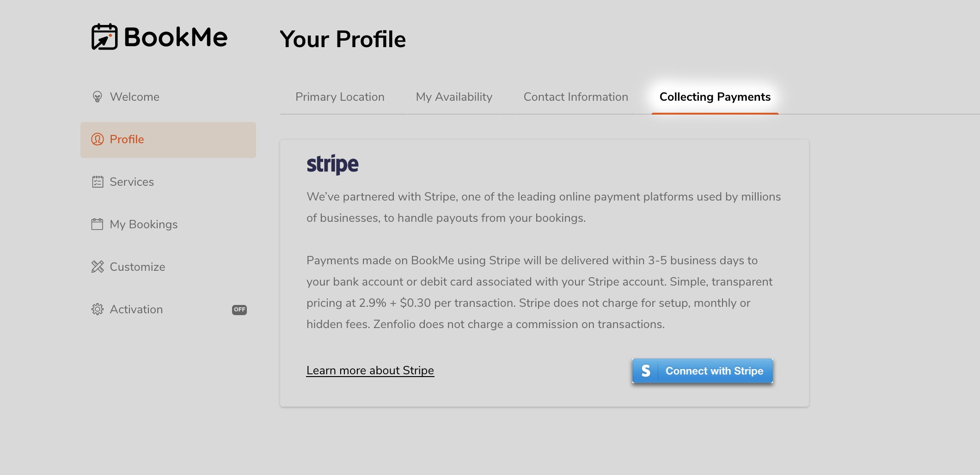Image resolution: width=980 pixels, height=475 pixels.
Task: Open Learn more about Stripe link
Action: pyautogui.click(x=370, y=371)
